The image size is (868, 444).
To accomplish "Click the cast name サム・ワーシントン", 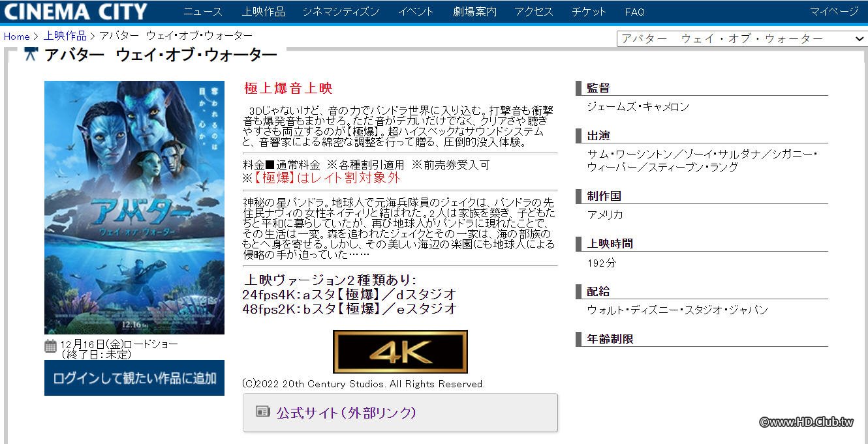I will tap(628, 155).
